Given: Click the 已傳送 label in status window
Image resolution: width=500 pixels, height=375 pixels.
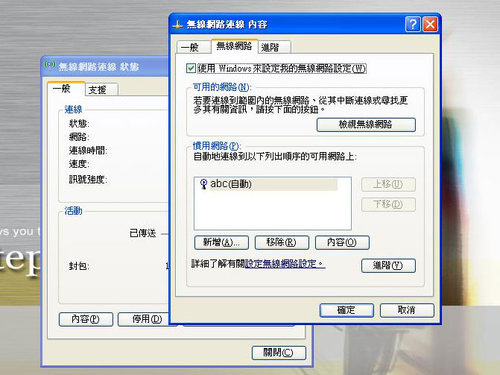Looking at the screenshot, I should [143, 233].
